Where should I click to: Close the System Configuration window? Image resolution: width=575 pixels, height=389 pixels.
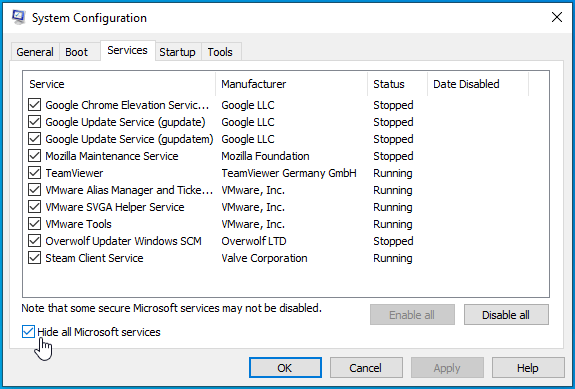click(557, 17)
